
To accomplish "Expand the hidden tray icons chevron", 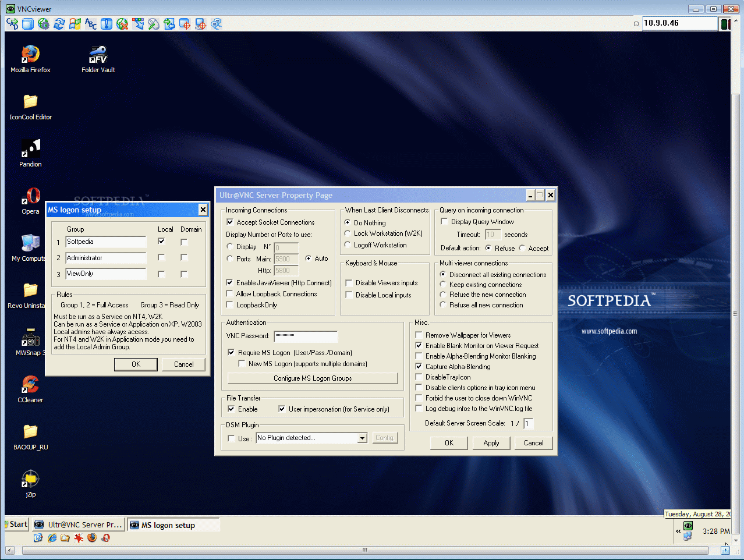I will 678,531.
